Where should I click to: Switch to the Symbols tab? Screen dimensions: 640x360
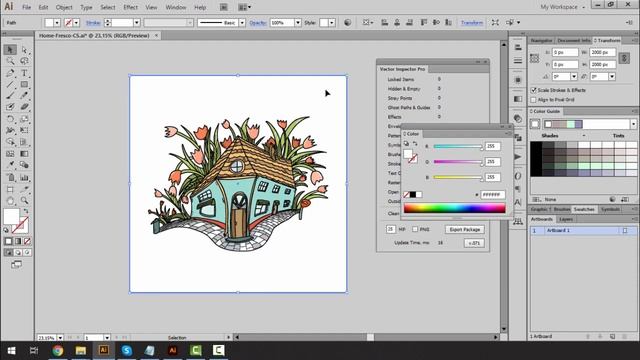click(x=611, y=209)
